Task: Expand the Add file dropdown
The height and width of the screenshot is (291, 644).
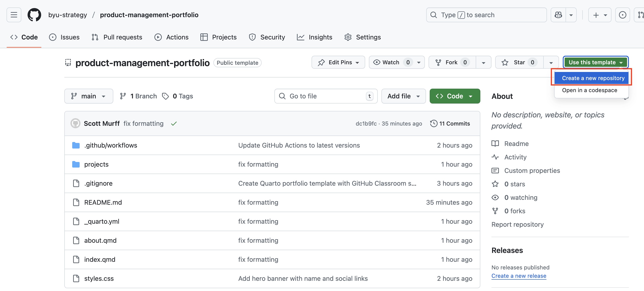Action: tap(403, 96)
